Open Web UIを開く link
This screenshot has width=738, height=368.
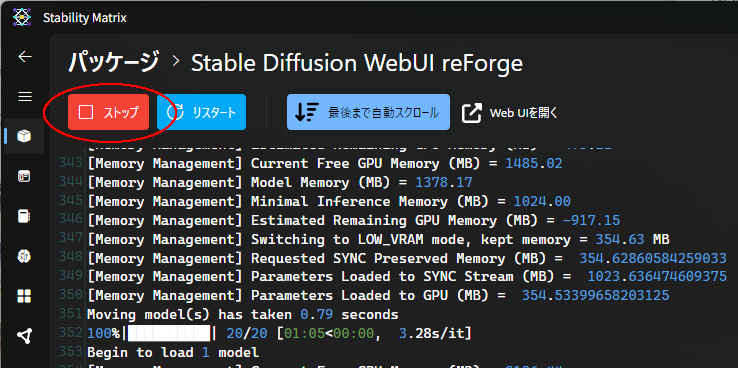510,113
